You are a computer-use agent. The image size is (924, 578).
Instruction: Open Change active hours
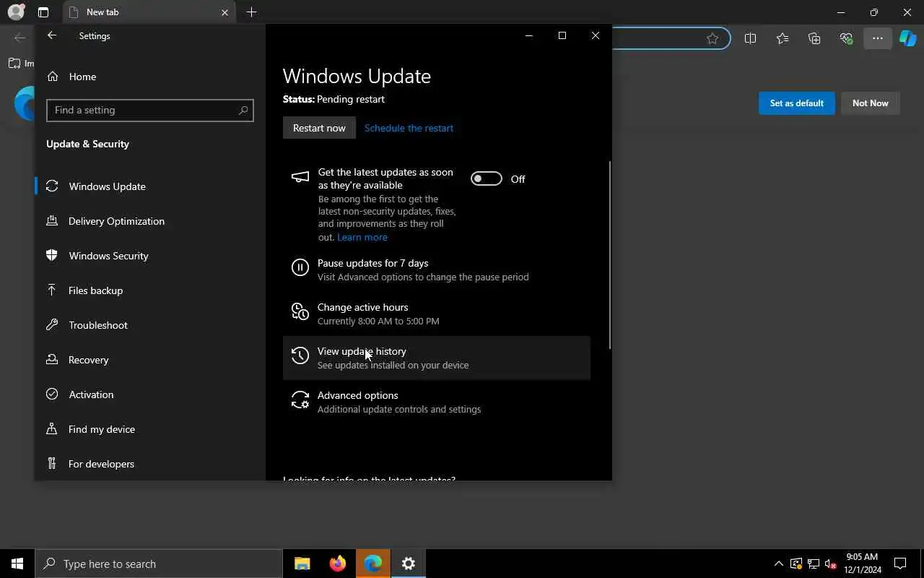tap(436, 314)
